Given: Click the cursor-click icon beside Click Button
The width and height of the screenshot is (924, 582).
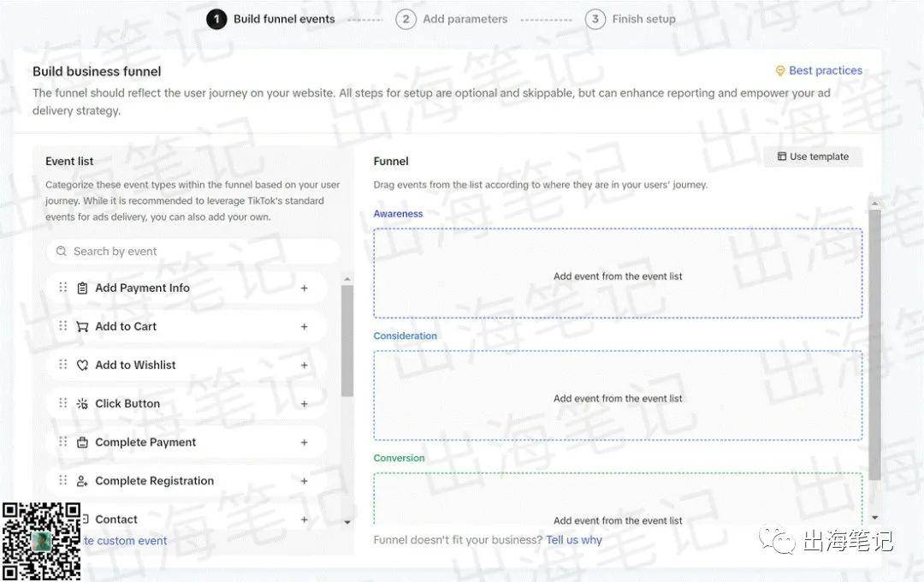Looking at the screenshot, I should click(82, 404).
